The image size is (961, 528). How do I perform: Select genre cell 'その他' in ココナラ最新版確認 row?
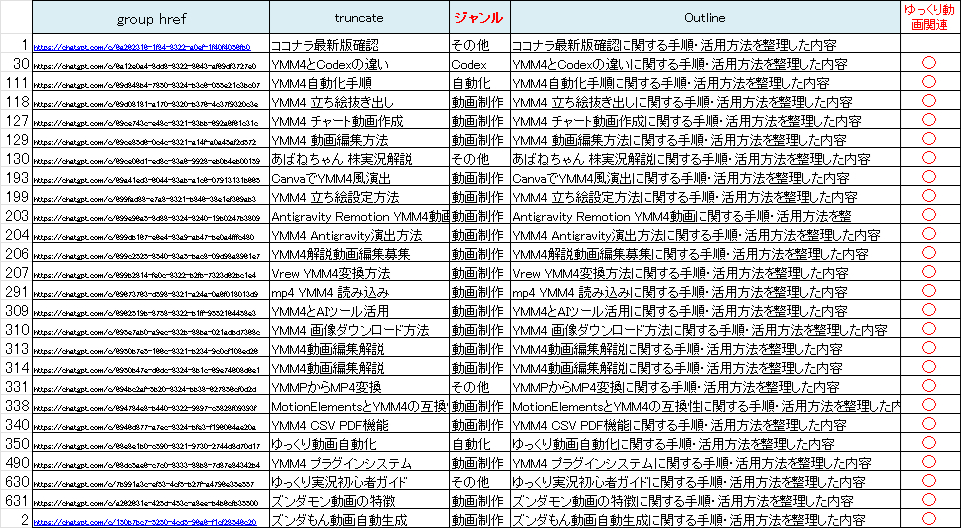pos(479,44)
